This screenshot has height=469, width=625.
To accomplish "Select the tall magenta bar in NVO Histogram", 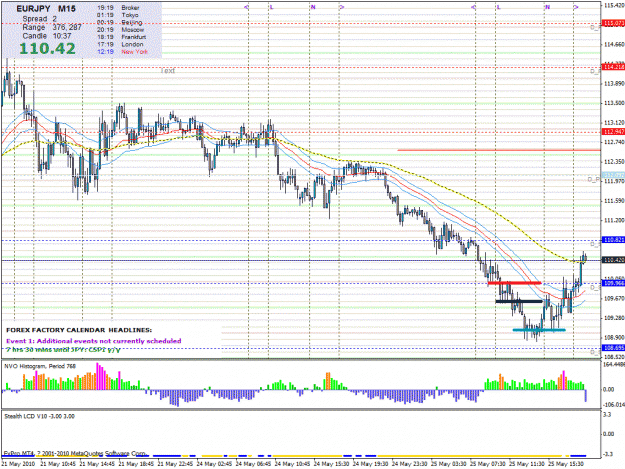I will pos(98,376).
